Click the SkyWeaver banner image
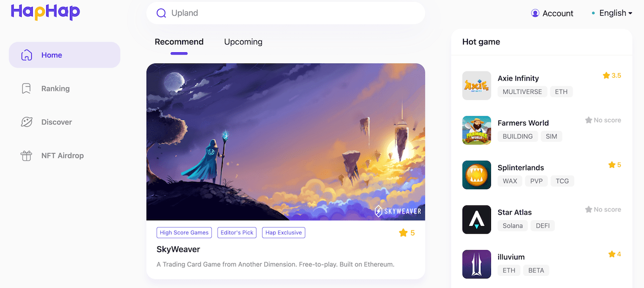Screen dimensions: 644x288 (x=286, y=142)
